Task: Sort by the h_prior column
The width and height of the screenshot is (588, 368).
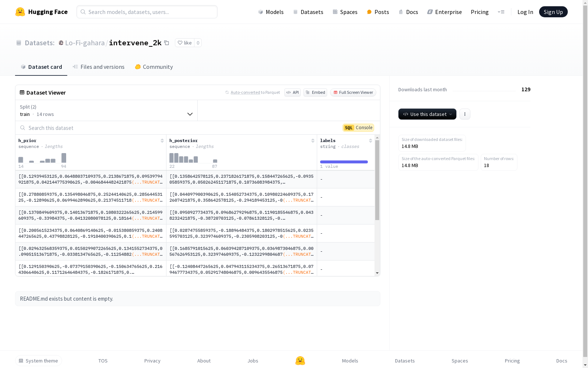Action: click(x=162, y=141)
